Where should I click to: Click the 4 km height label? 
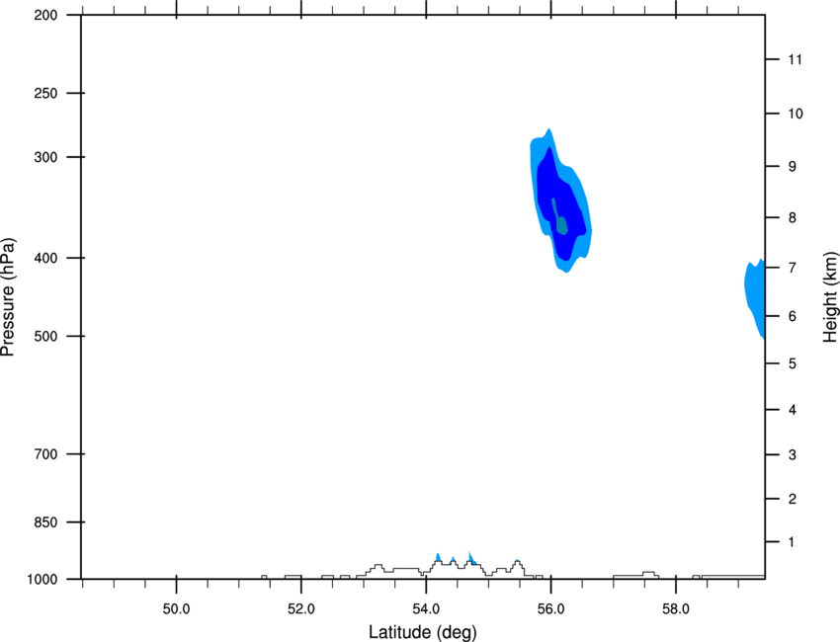point(793,410)
